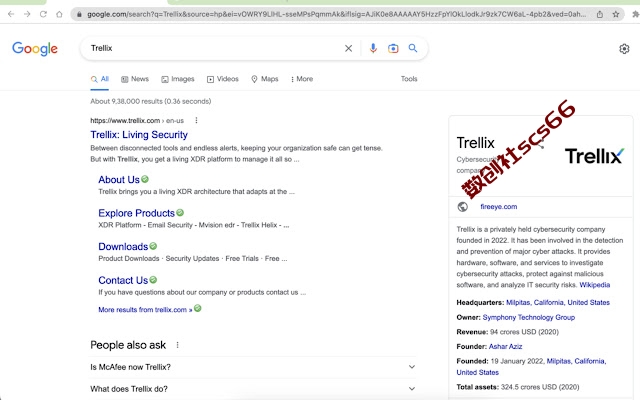
Task: Click the browser address bar URL
Action: point(337,14)
